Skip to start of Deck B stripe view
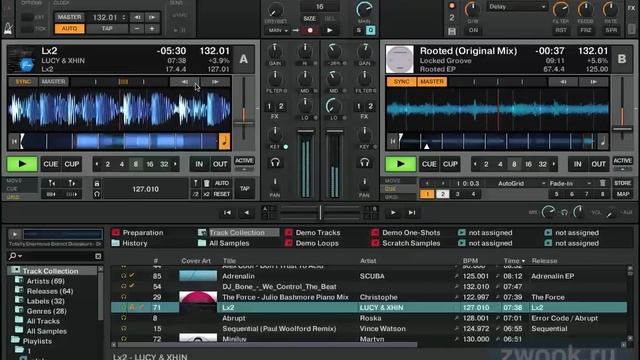640x360 pixels. (392, 142)
